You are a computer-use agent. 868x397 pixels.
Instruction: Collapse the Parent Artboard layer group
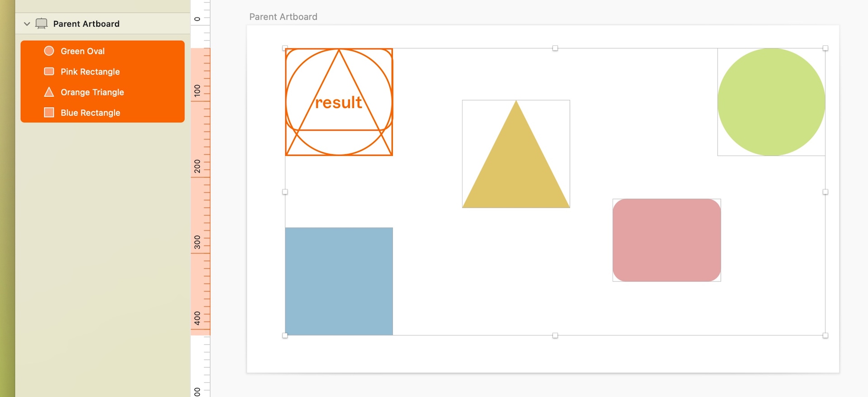(27, 24)
